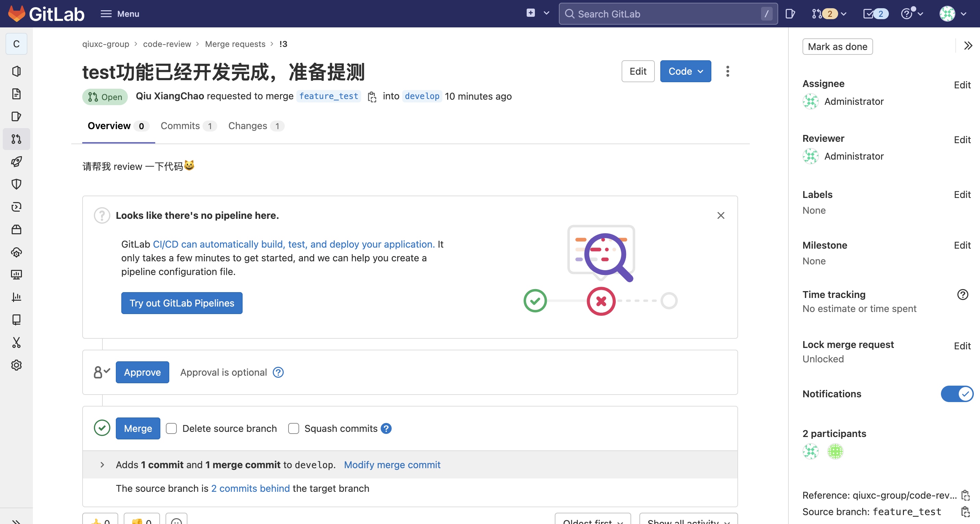Open the Merge requests sidebar icon
980x524 pixels.
coord(16,139)
